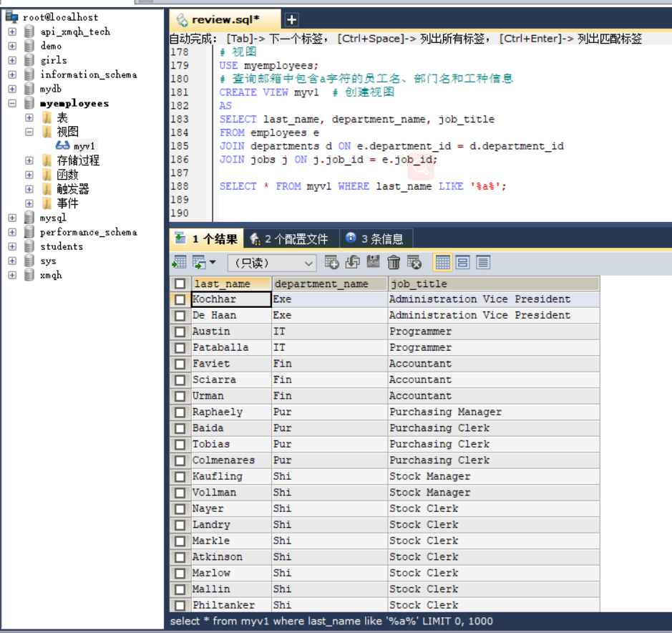Click the Vollman last_name cell
Image resolution: width=672 pixels, height=633 pixels.
[231, 493]
